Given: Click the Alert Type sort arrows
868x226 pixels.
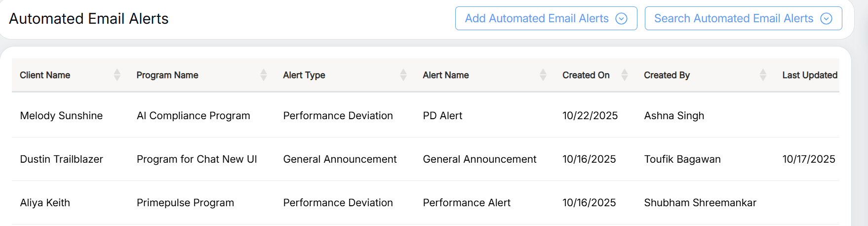Looking at the screenshot, I should (403, 75).
